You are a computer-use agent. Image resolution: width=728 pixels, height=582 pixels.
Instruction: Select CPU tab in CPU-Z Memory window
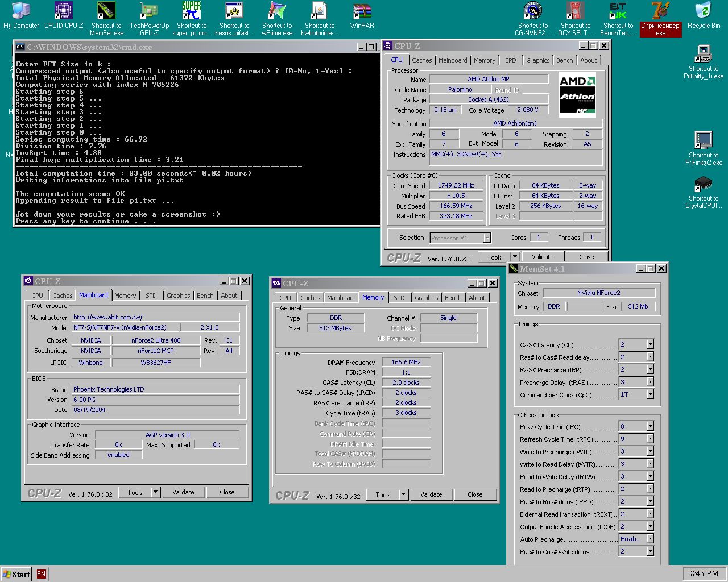click(x=285, y=298)
